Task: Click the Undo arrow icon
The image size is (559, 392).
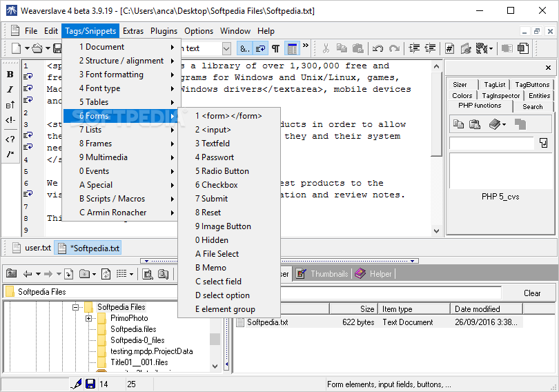Action: (x=377, y=48)
